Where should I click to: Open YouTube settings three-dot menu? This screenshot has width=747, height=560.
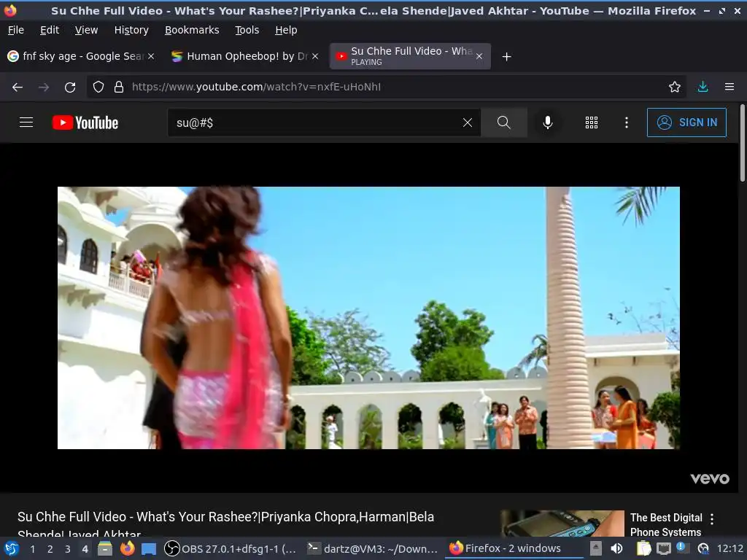pyautogui.click(x=627, y=122)
